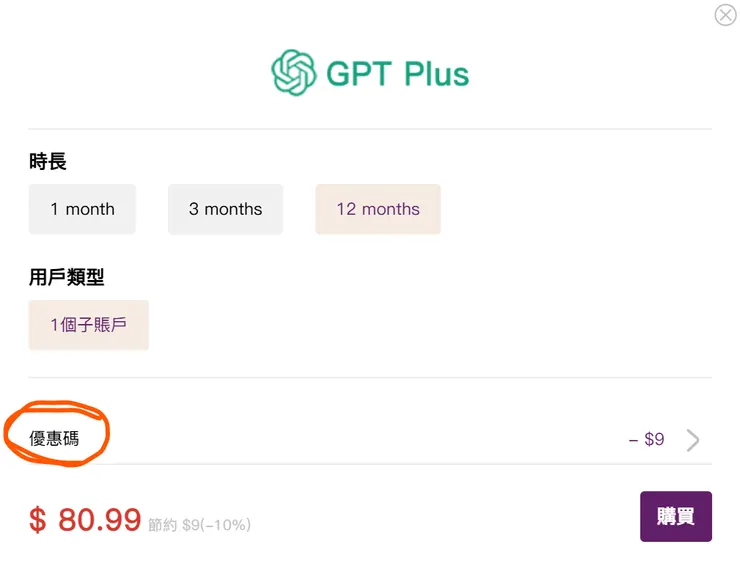Viewport: 740px width, 563px height.
Task: Click the red $ 80.99 total price
Action: click(x=85, y=519)
